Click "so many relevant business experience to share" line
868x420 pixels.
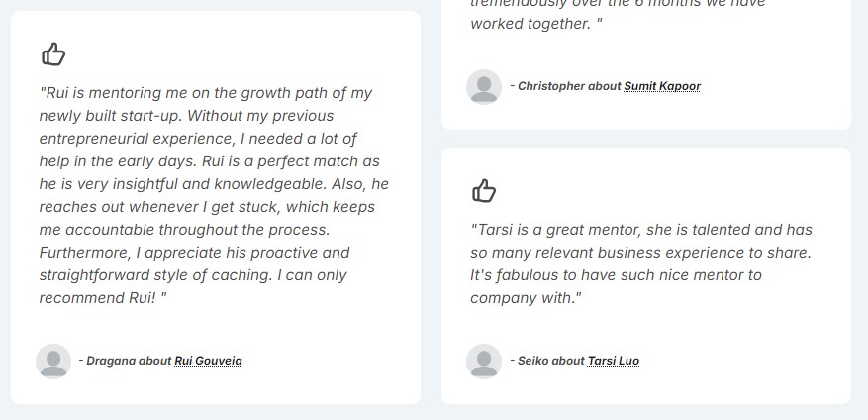pyautogui.click(x=640, y=253)
